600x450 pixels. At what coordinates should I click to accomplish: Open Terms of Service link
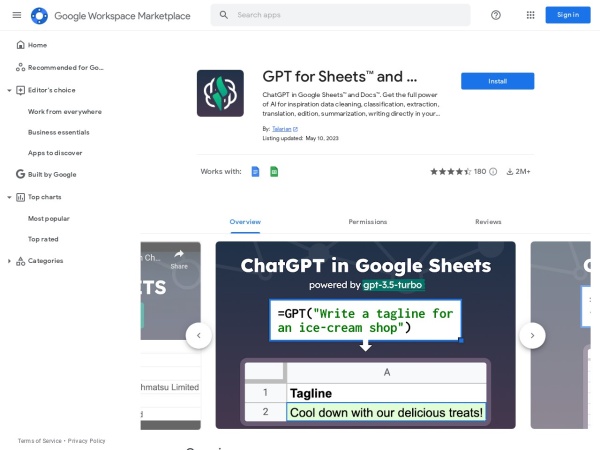pos(40,441)
